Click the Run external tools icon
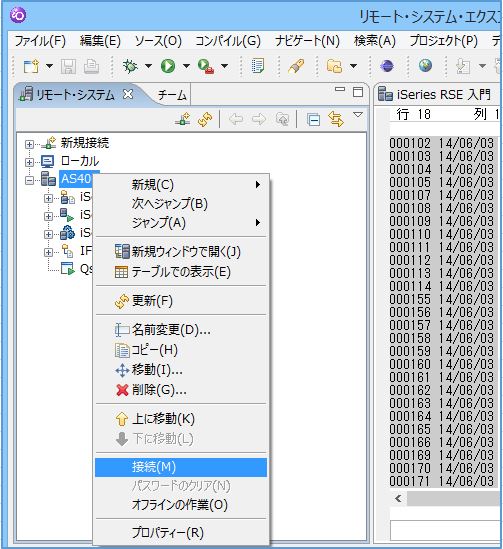The width and height of the screenshot is (503, 549). tap(205, 66)
